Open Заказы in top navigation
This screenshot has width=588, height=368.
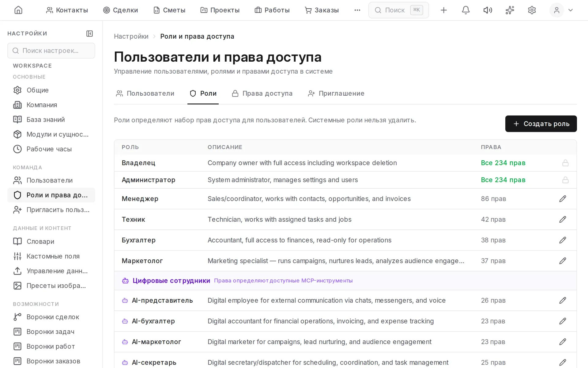click(x=322, y=10)
